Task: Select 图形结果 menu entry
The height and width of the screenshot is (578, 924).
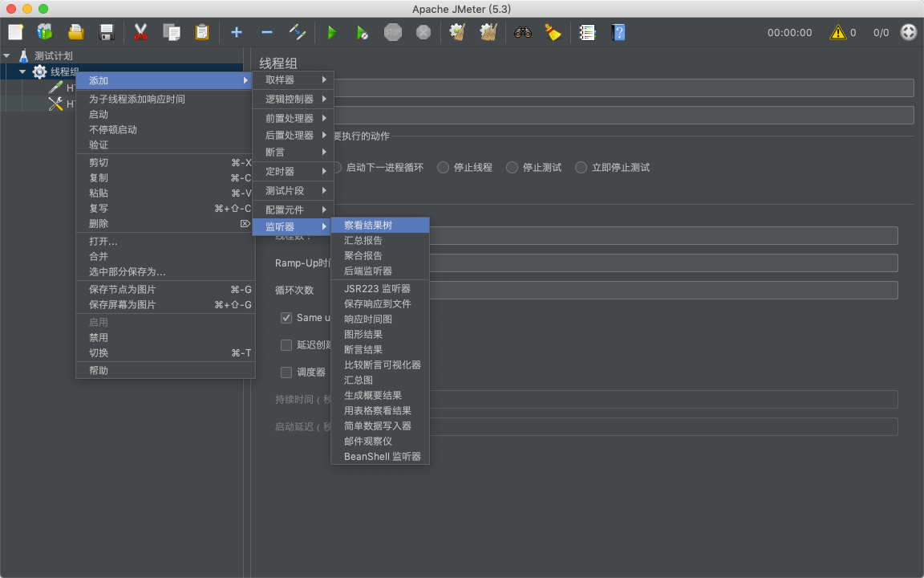Action: (380, 335)
